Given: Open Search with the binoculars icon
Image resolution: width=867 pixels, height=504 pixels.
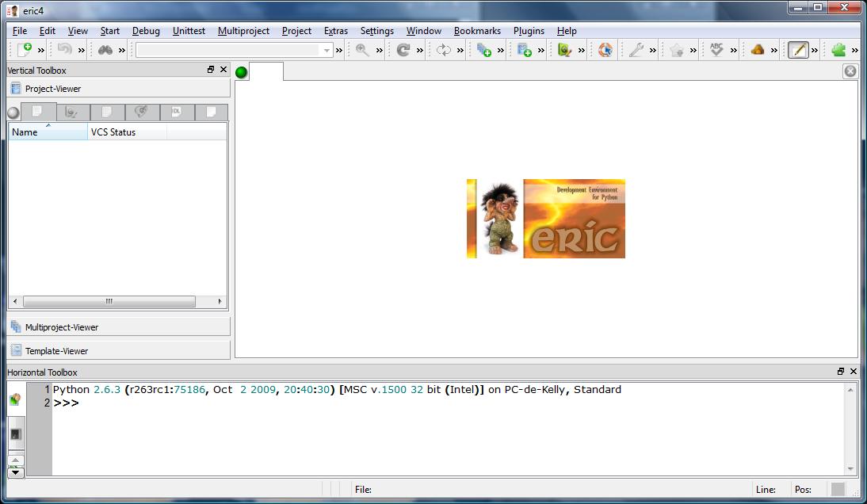Looking at the screenshot, I should click(105, 50).
